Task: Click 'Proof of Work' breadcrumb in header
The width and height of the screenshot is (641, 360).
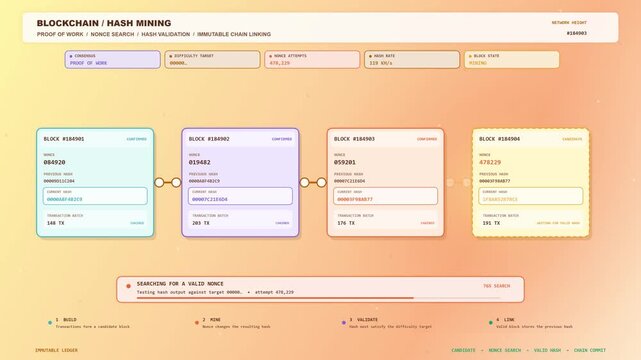Action: click(x=60, y=34)
